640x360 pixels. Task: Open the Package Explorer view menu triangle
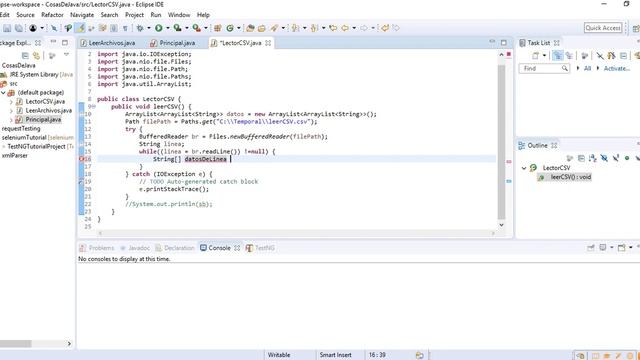(66, 55)
